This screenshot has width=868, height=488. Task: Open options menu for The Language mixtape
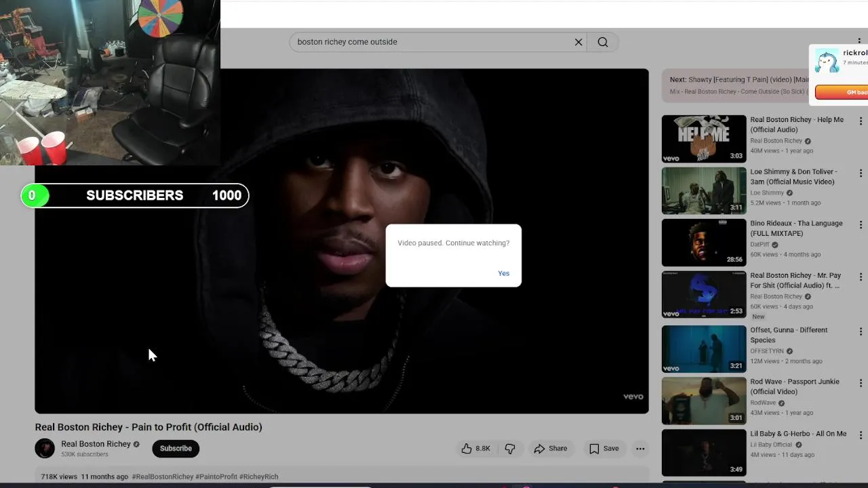pos(861,225)
